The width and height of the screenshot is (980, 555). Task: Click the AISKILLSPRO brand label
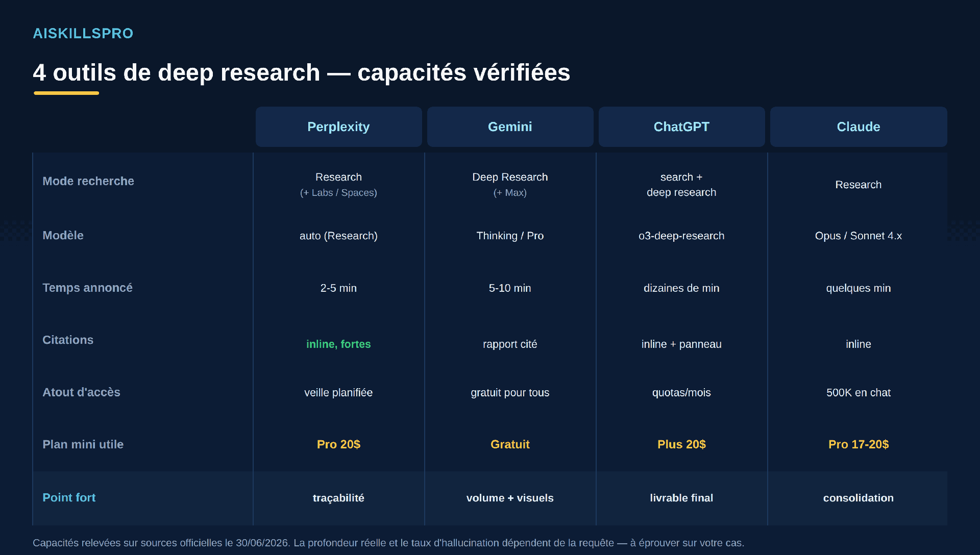[x=83, y=34]
